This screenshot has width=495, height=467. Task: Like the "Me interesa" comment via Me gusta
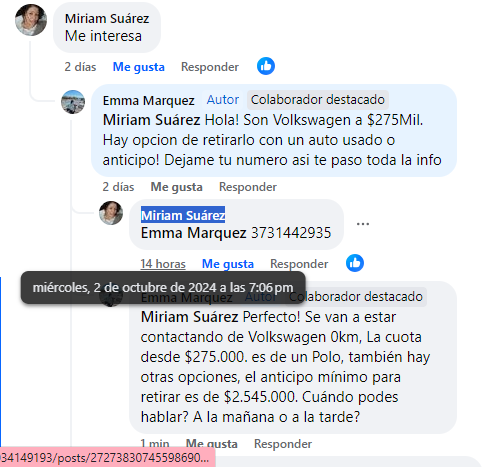139,67
